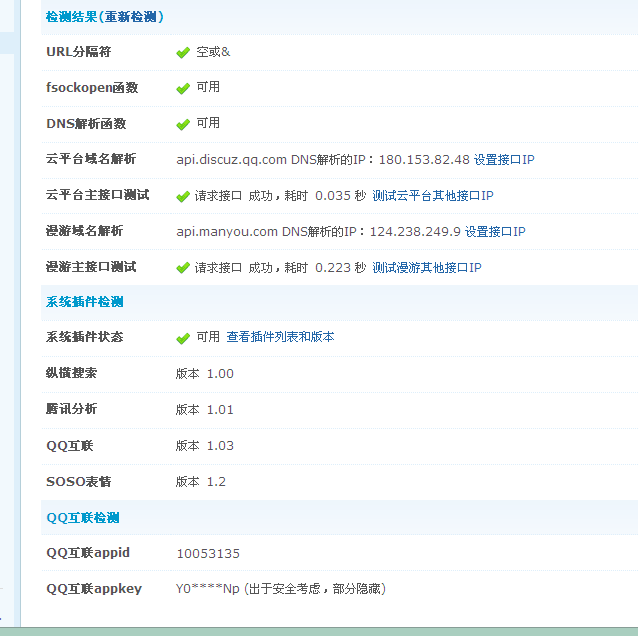The width and height of the screenshot is (638, 636).
Task: Select IP address 180.153.82.48
Action: [424, 160]
